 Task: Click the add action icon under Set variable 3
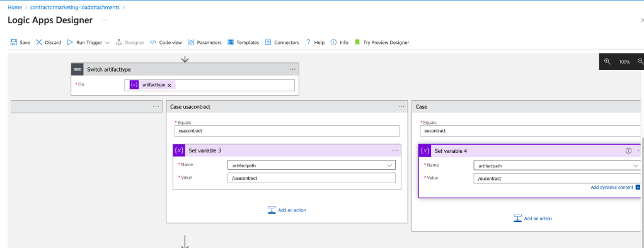point(272,210)
